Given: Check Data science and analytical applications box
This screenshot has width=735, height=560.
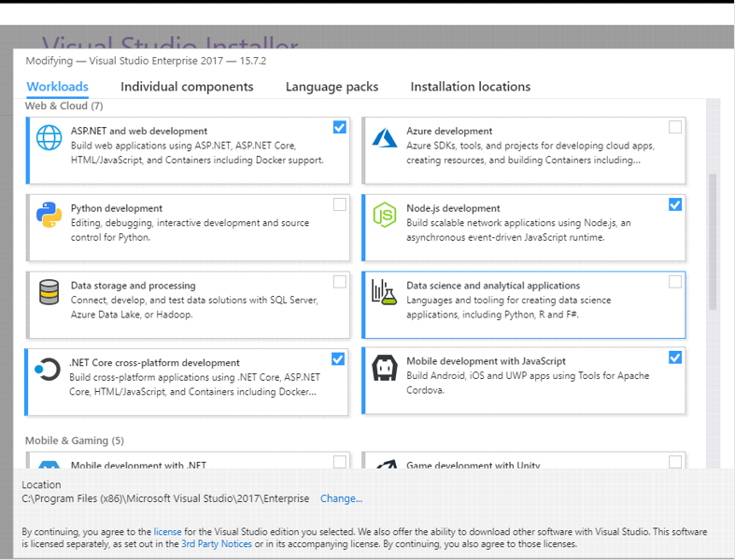Looking at the screenshot, I should point(675,282).
